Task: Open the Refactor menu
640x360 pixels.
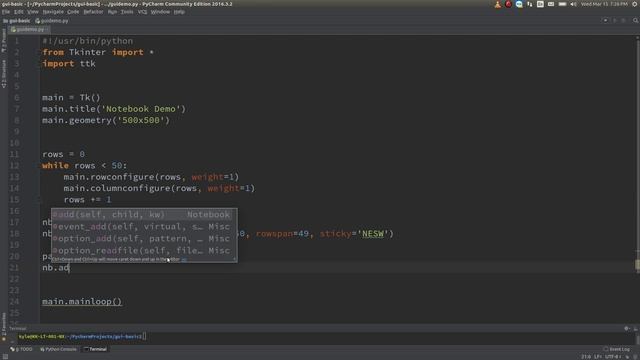Action: pyautogui.click(x=93, y=12)
